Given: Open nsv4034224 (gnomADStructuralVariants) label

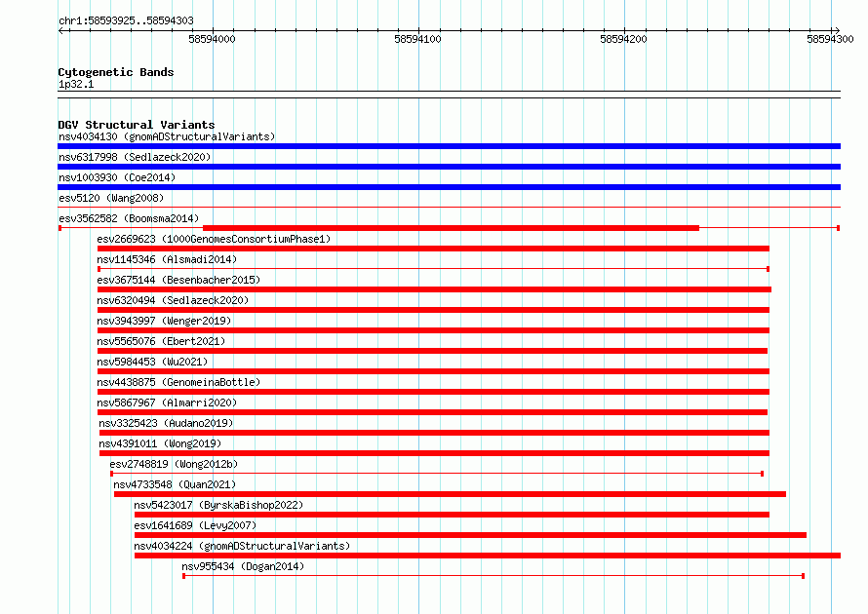Looking at the screenshot, I should [242, 546].
